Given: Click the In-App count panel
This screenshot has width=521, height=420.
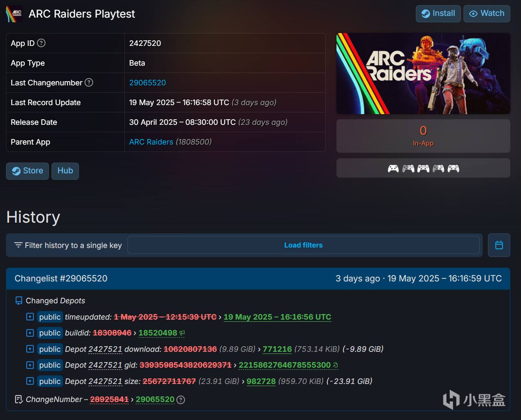Looking at the screenshot, I should [x=423, y=136].
